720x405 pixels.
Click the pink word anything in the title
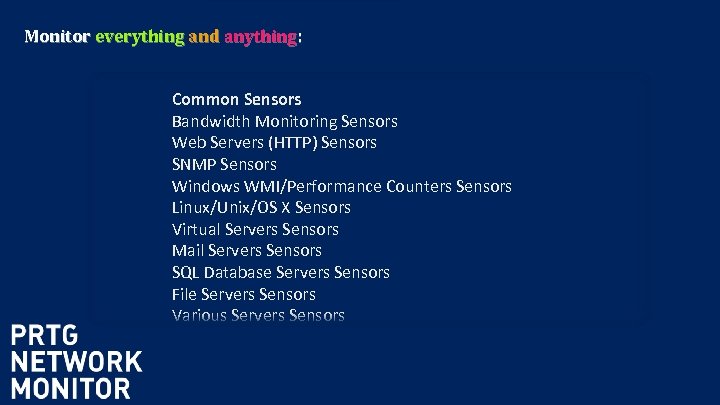point(260,37)
